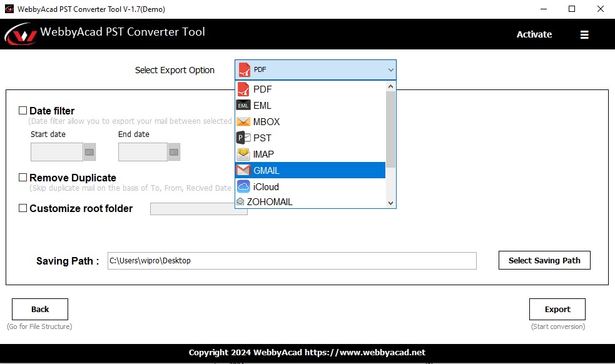Click the PDF icon in selected combo box
615x364 pixels.
pos(245,70)
